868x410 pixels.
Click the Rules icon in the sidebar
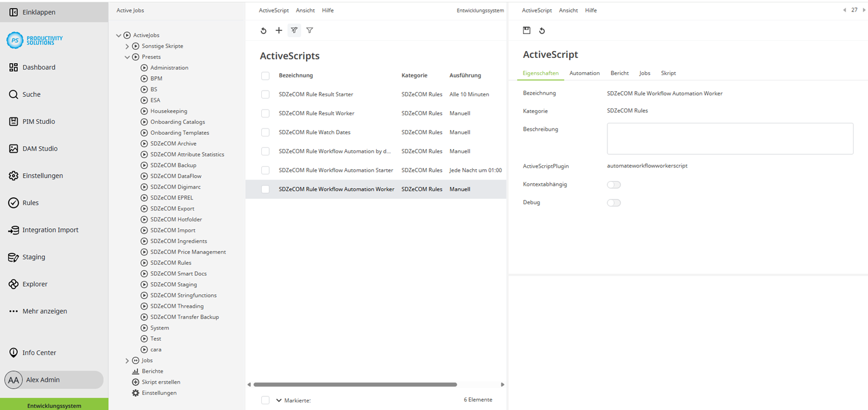click(14, 202)
